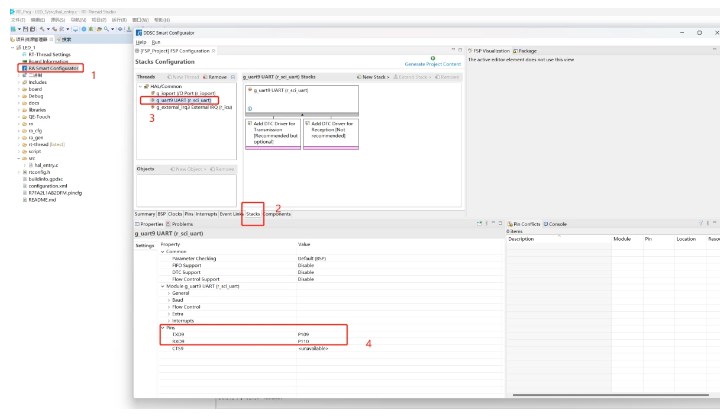Open RT-Thread Settings in project tree
The image size is (725, 419).
pyautogui.click(x=49, y=55)
